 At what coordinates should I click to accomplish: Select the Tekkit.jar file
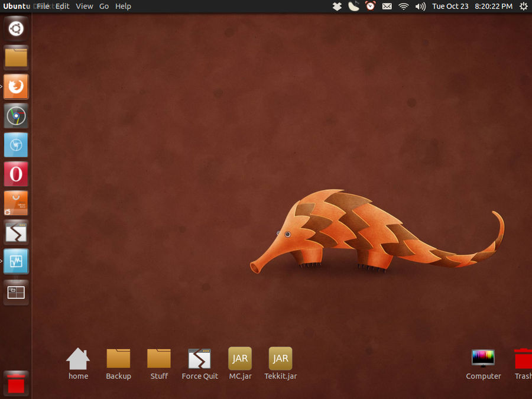pos(281,363)
